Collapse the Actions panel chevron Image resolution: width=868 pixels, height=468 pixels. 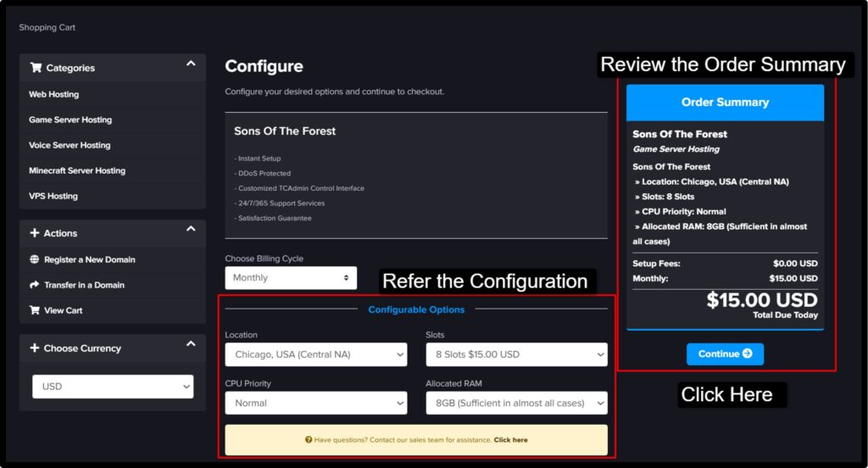coord(191,229)
